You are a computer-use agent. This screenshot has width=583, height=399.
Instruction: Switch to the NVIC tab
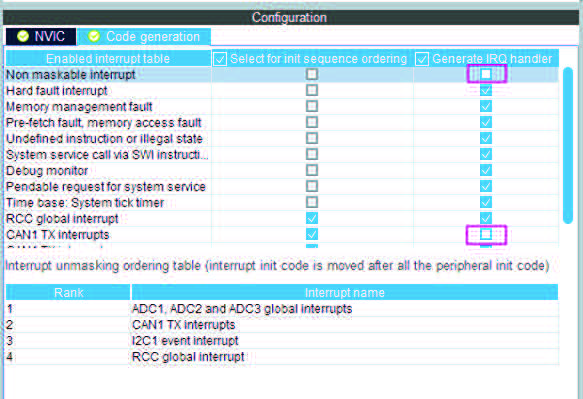click(x=41, y=36)
